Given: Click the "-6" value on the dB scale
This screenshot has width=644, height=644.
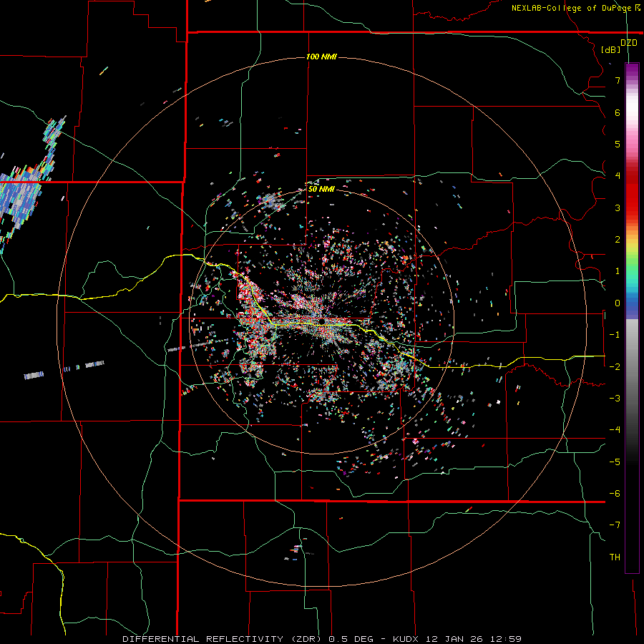Looking at the screenshot, I should click(x=615, y=494).
